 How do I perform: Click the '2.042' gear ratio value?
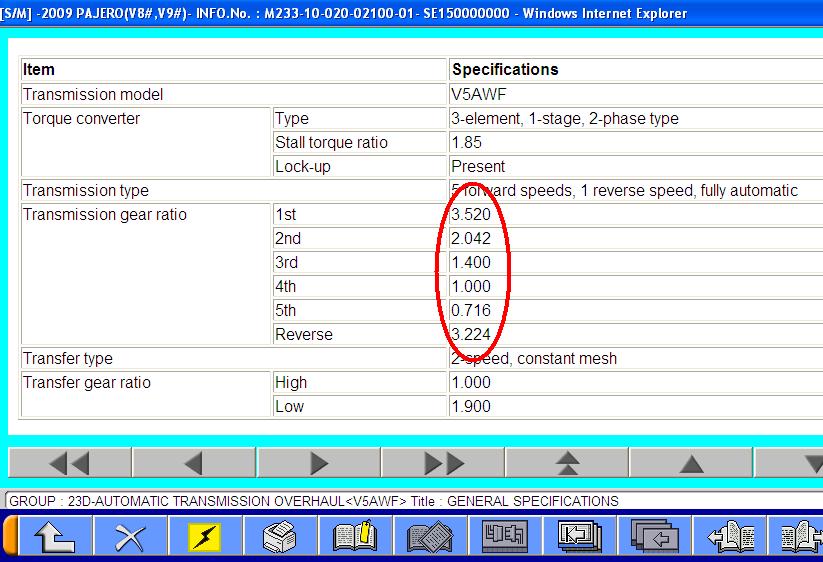click(x=471, y=238)
